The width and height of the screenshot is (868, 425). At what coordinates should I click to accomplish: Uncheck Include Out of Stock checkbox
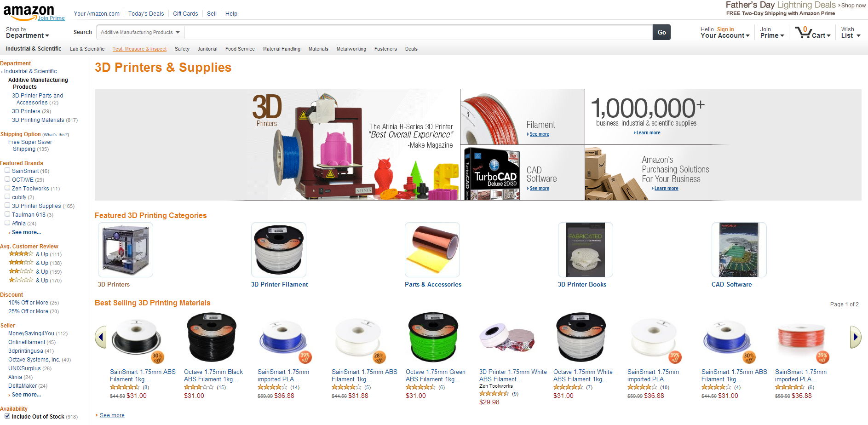(7, 416)
